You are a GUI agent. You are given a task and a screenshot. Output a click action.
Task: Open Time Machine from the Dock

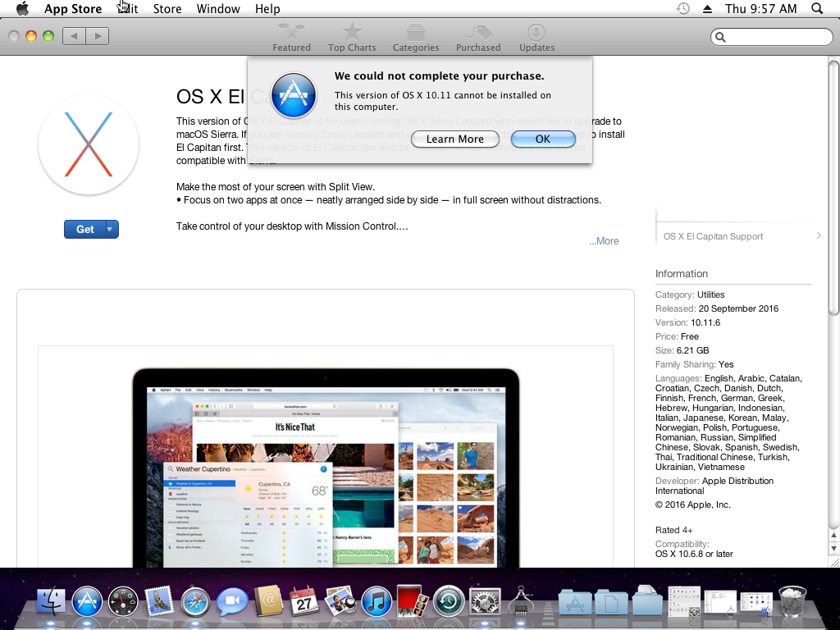(x=449, y=601)
